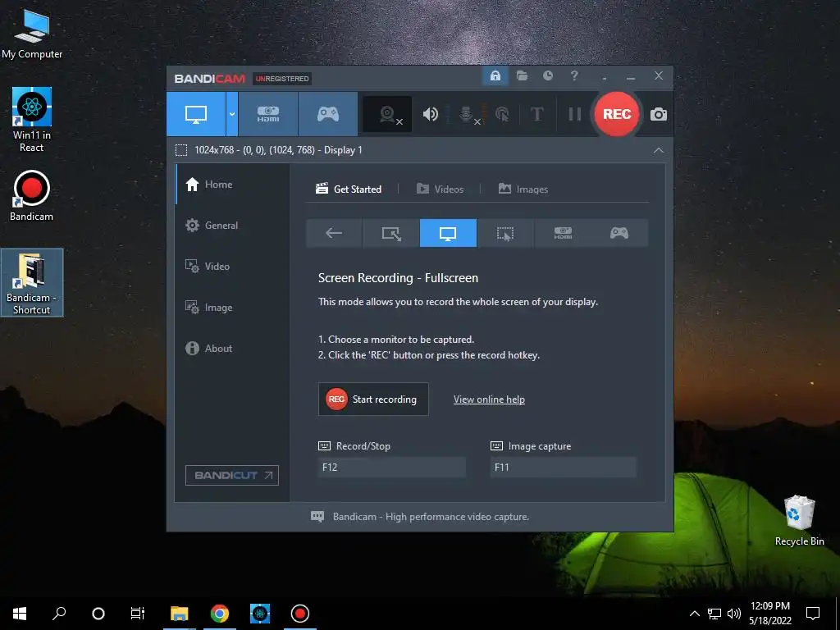
Task: Select Game recording mode in top toolbar
Action: click(x=328, y=114)
